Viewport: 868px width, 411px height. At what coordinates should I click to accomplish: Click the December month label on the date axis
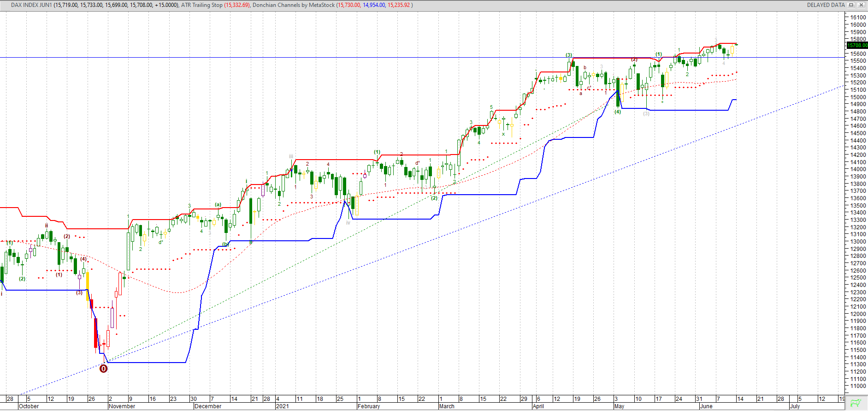tap(208, 406)
